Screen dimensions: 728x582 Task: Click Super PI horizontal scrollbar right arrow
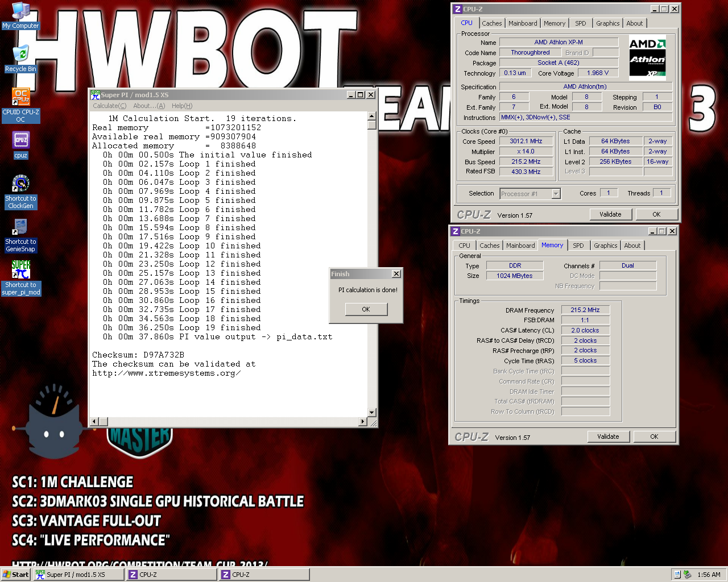363,422
